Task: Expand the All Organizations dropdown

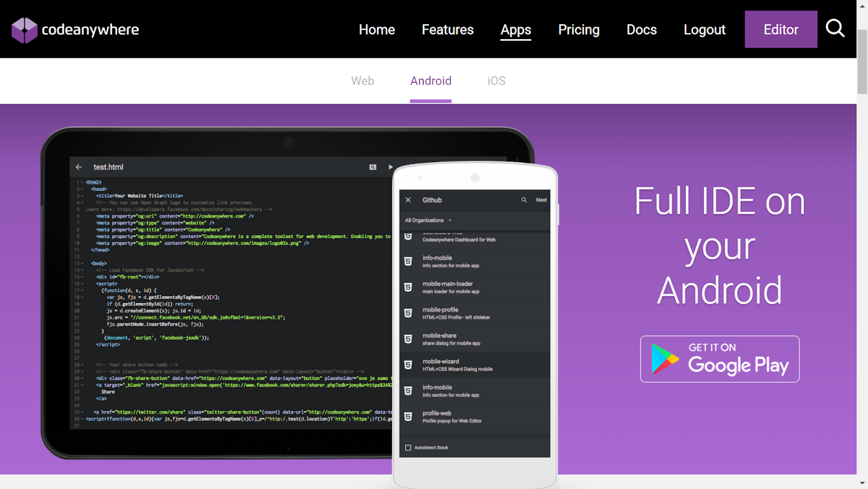Action: 428,220
